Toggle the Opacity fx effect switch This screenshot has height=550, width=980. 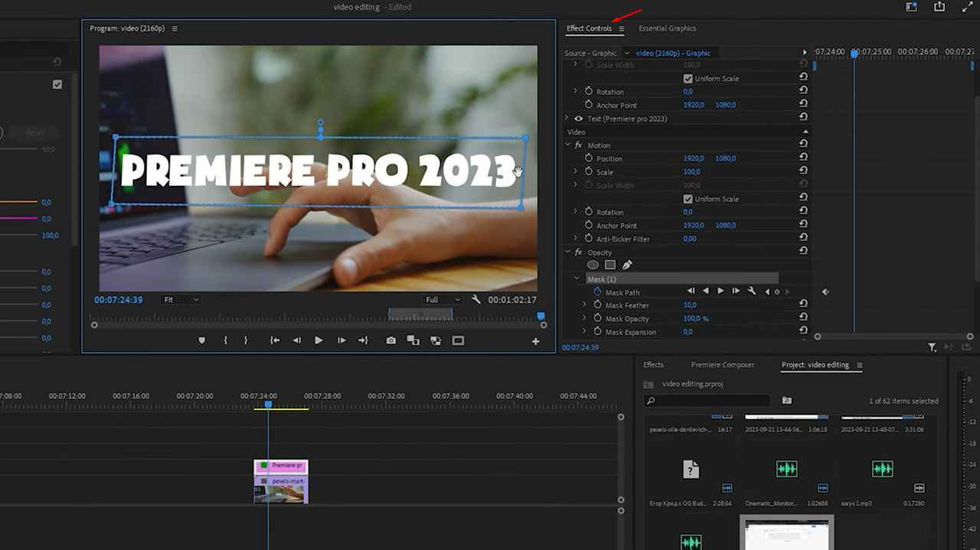579,252
